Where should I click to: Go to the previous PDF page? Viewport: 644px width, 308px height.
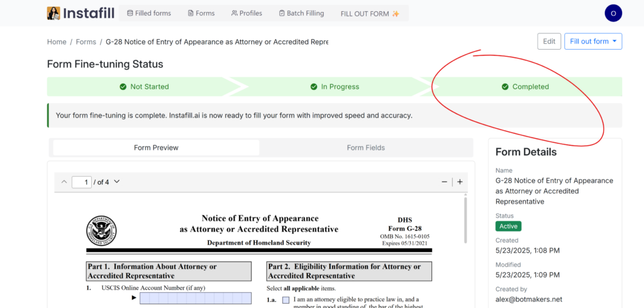point(64,182)
